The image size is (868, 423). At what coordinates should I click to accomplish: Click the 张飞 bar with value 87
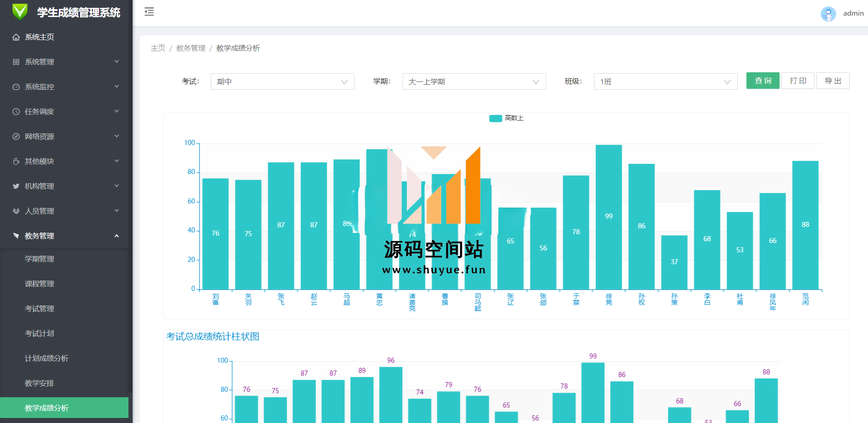pos(281,226)
